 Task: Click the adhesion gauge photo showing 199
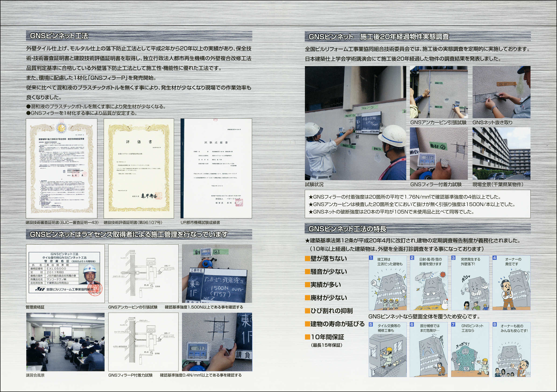coord(217,342)
